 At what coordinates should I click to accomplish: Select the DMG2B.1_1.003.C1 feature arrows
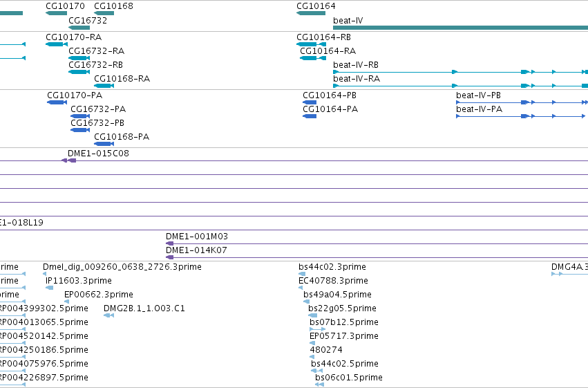pos(108,315)
